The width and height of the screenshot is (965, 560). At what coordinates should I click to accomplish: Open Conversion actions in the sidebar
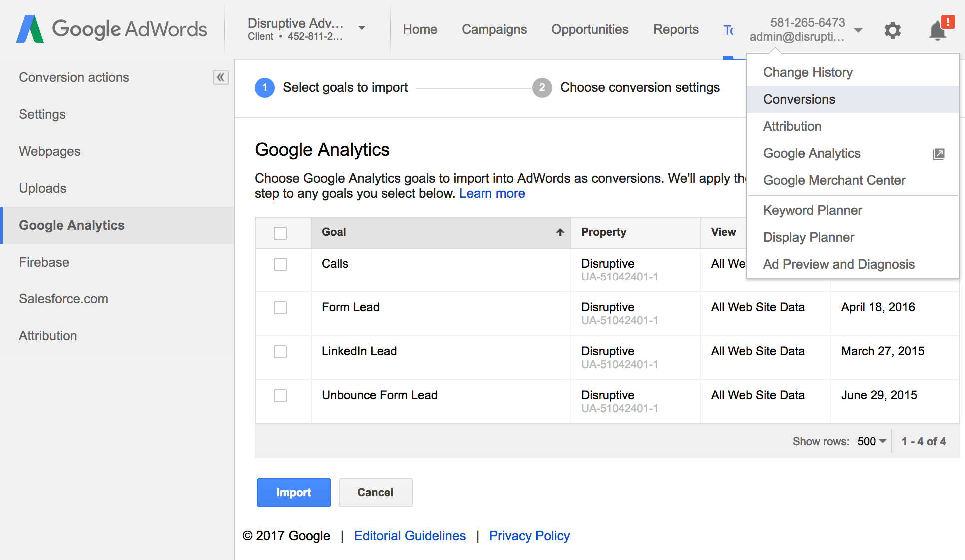pos(74,77)
